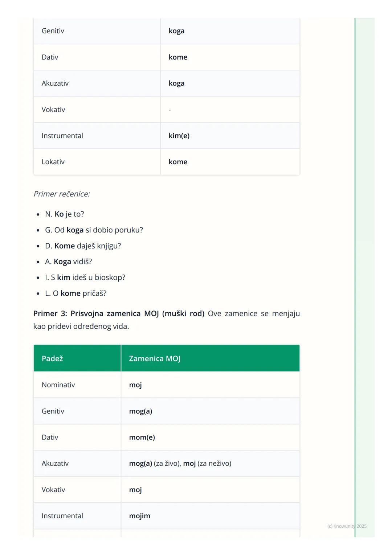Select the dash in the Vokativ row

pyautogui.click(x=170, y=110)
